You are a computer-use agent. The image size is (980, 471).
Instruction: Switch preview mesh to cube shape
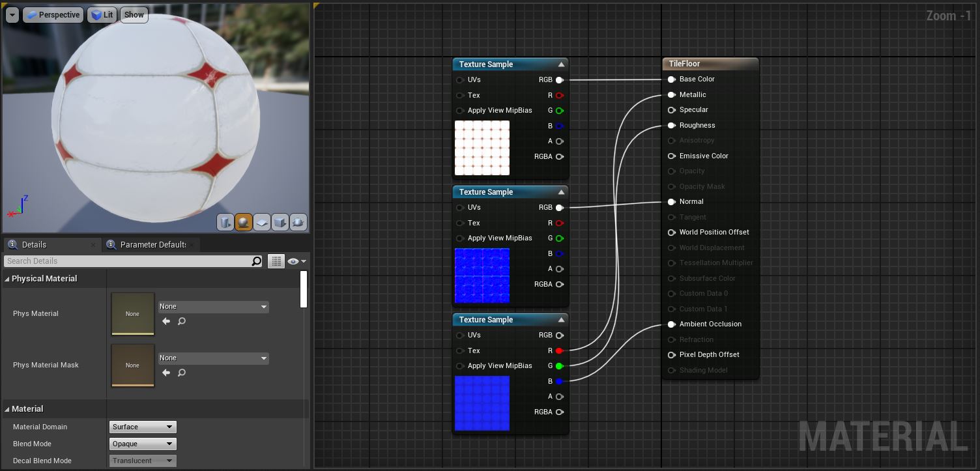click(280, 223)
